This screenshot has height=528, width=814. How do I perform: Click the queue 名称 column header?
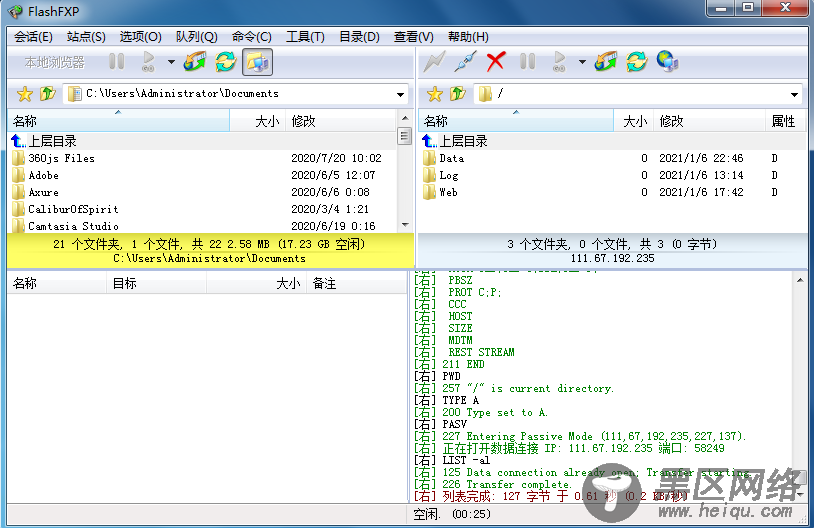click(57, 283)
